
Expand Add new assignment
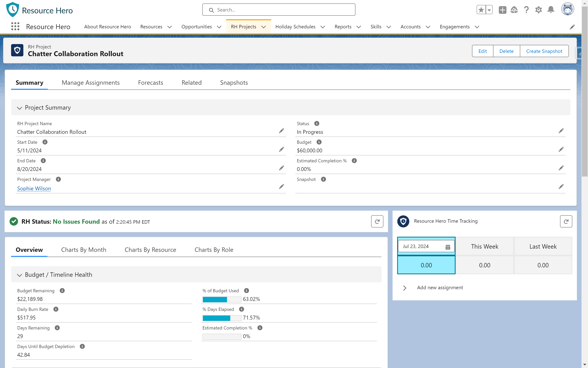405,288
